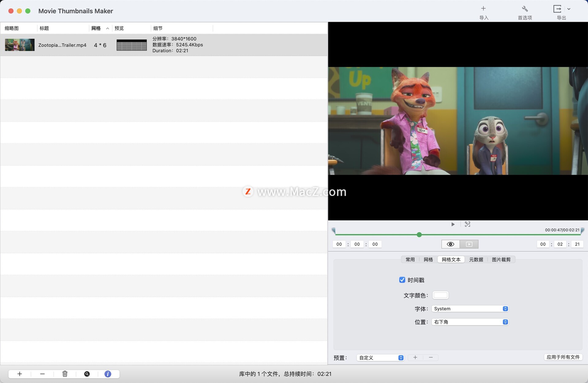
Task: Click 应用于所有文件 button
Action: coord(563,357)
